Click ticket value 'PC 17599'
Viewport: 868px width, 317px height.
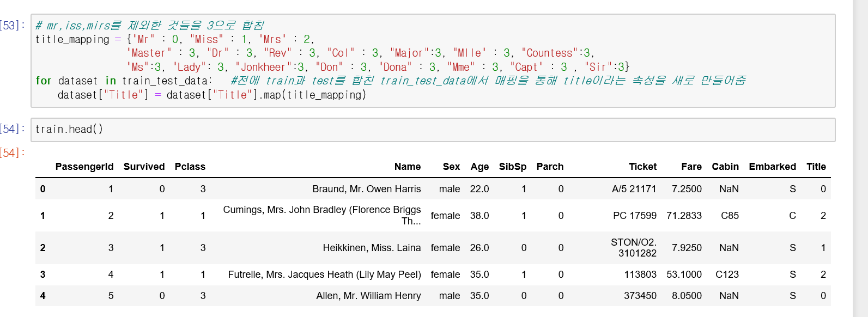coord(635,216)
